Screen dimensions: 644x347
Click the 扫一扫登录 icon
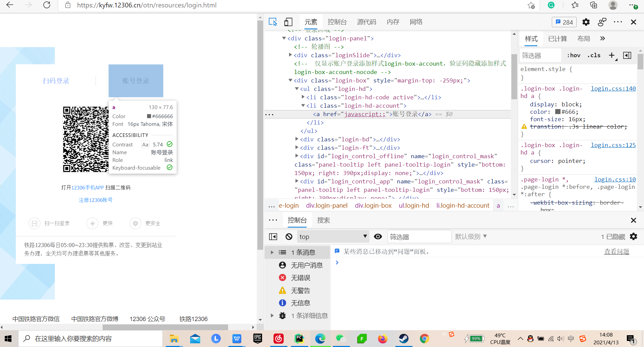tap(35, 223)
